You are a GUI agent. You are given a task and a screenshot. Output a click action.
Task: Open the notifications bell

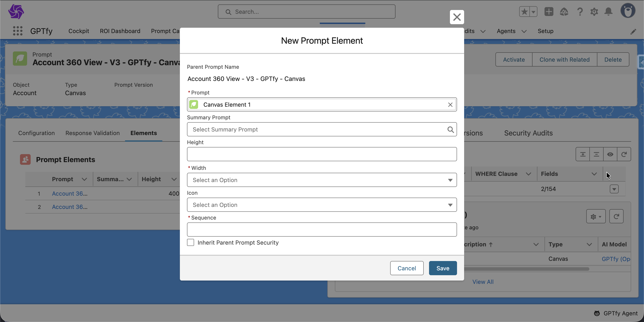point(608,12)
